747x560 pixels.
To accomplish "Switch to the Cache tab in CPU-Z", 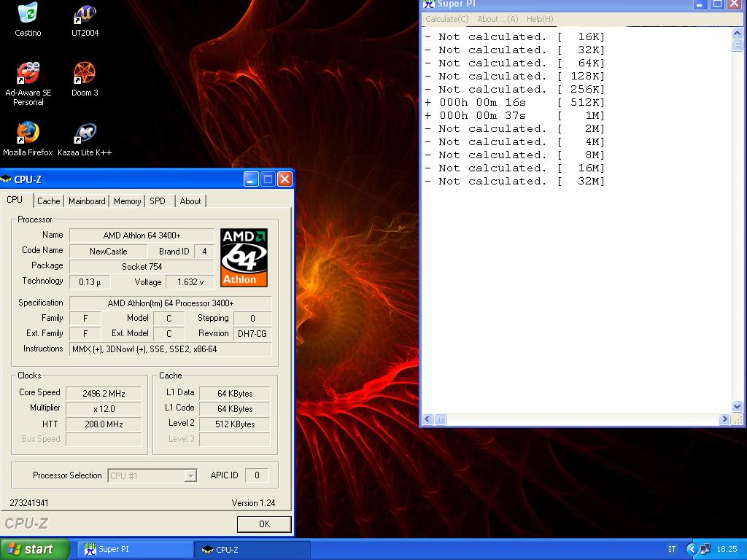I will click(x=49, y=201).
